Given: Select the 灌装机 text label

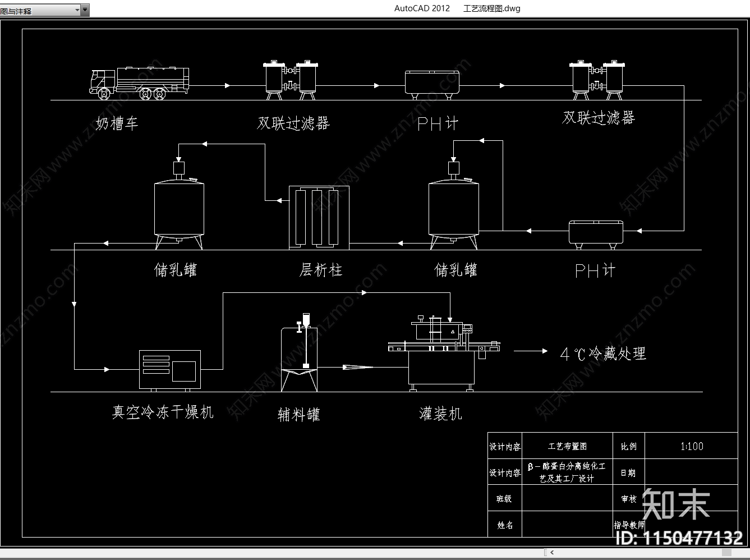Looking at the screenshot, I should tap(440, 414).
